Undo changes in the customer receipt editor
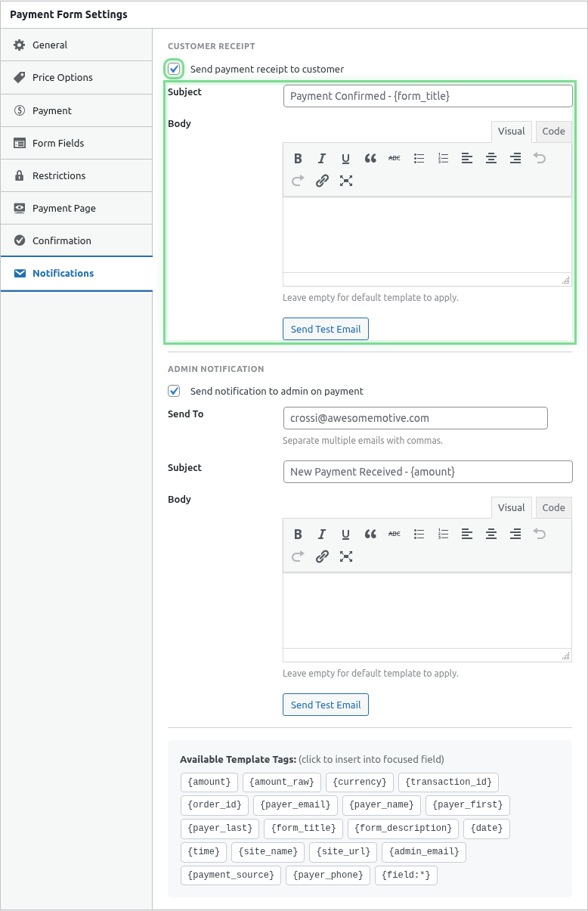Image resolution: width=588 pixels, height=911 pixels. point(539,158)
